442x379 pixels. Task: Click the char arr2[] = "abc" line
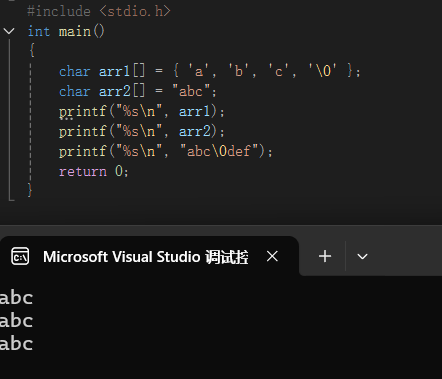click(138, 91)
